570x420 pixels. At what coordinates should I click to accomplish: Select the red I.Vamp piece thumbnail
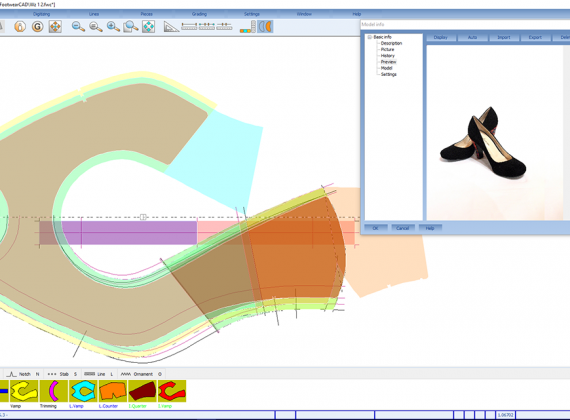coord(172,391)
